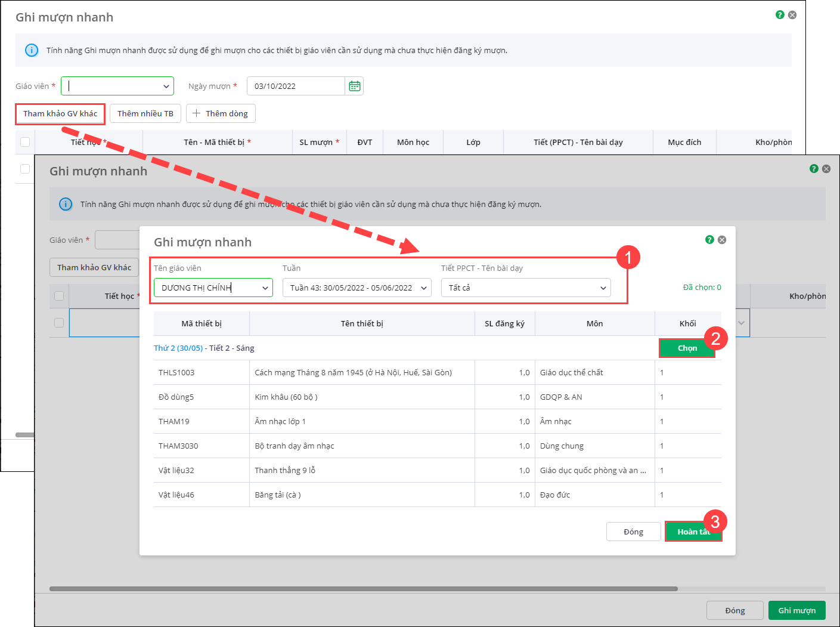This screenshot has width=840, height=627.
Task: Select the Đồ dùng5 device code
Action: (x=176, y=397)
